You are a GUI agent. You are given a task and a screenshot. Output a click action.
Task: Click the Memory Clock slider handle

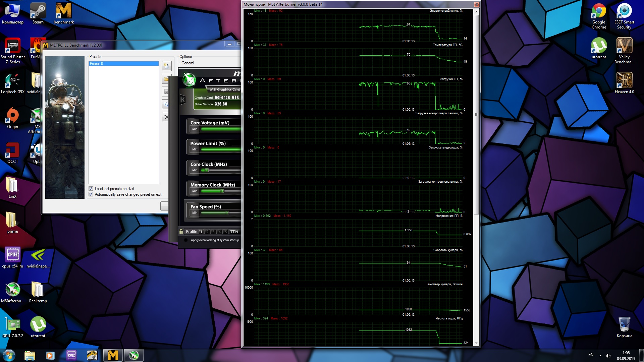click(x=222, y=191)
